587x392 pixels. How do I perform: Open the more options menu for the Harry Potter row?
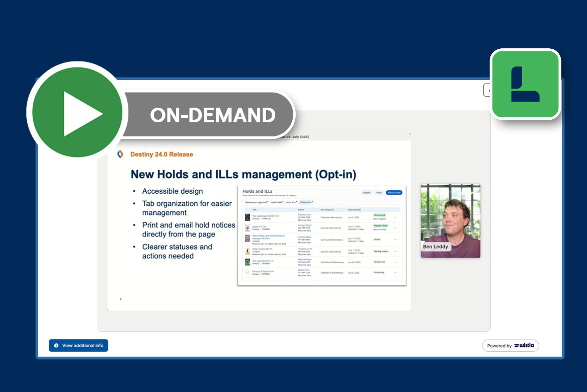[395, 240]
